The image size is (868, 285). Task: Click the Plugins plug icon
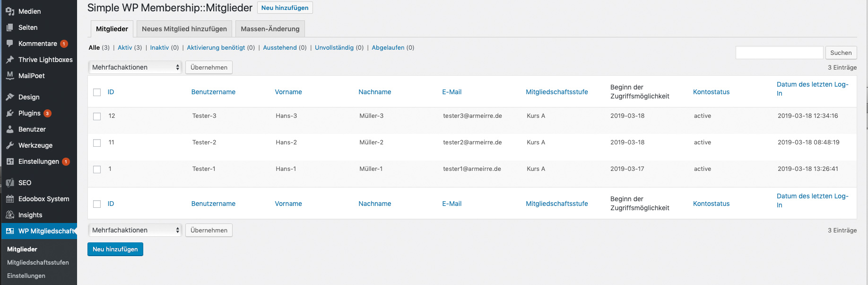click(x=10, y=113)
